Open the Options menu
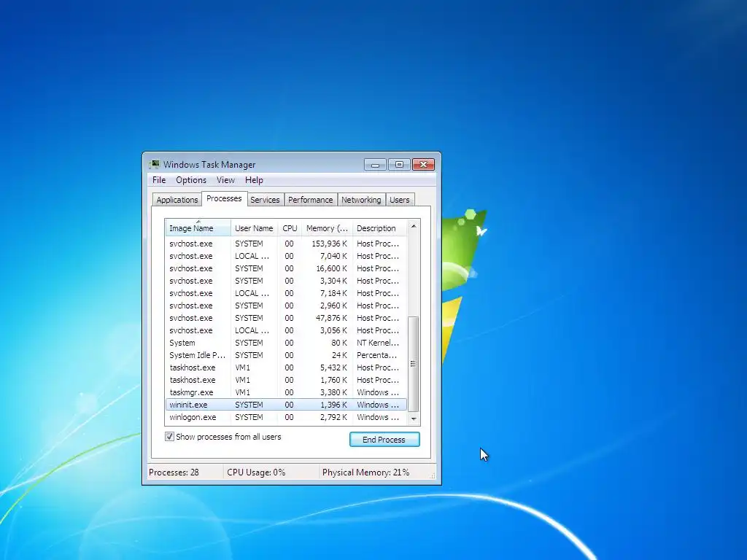Viewport: 747px width, 560px height. [191, 180]
